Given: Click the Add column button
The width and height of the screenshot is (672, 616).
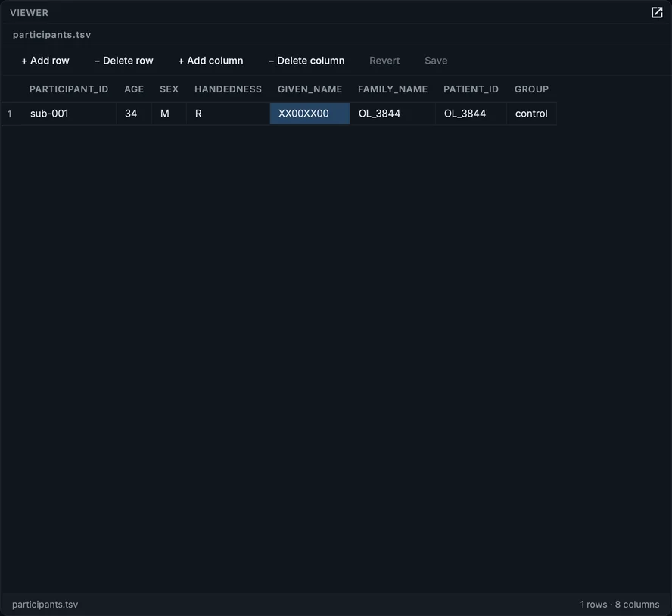Looking at the screenshot, I should (210, 61).
